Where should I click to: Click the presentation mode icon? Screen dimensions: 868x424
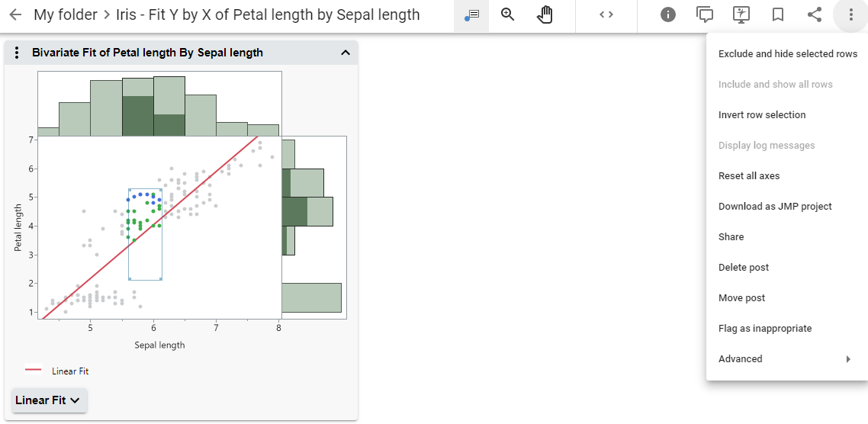click(741, 14)
